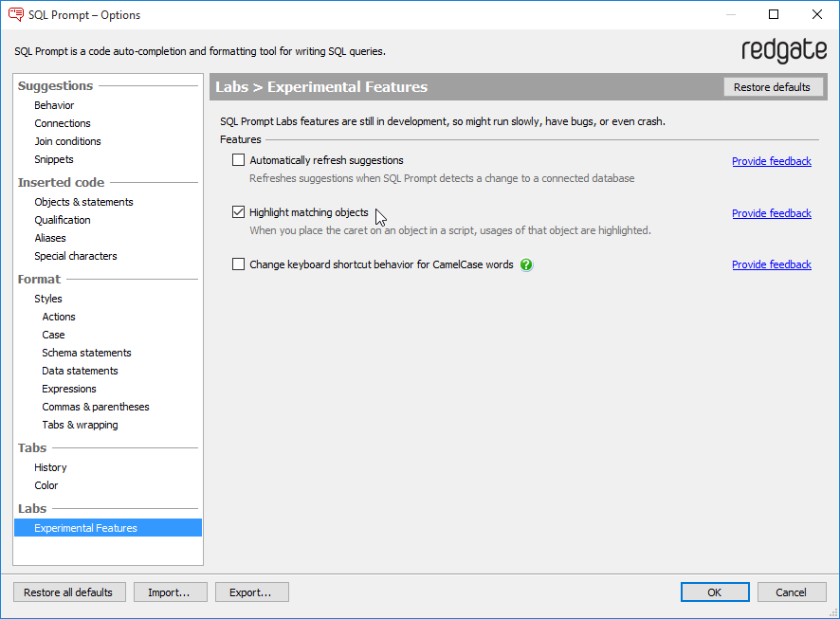Image resolution: width=840 pixels, height=619 pixels.
Task: Click Provide feedback for Highlight matching objects
Action: (771, 213)
